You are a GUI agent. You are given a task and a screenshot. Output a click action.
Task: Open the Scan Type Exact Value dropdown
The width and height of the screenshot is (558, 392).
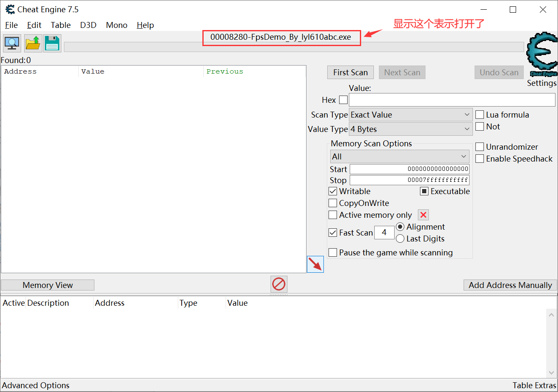(411, 115)
